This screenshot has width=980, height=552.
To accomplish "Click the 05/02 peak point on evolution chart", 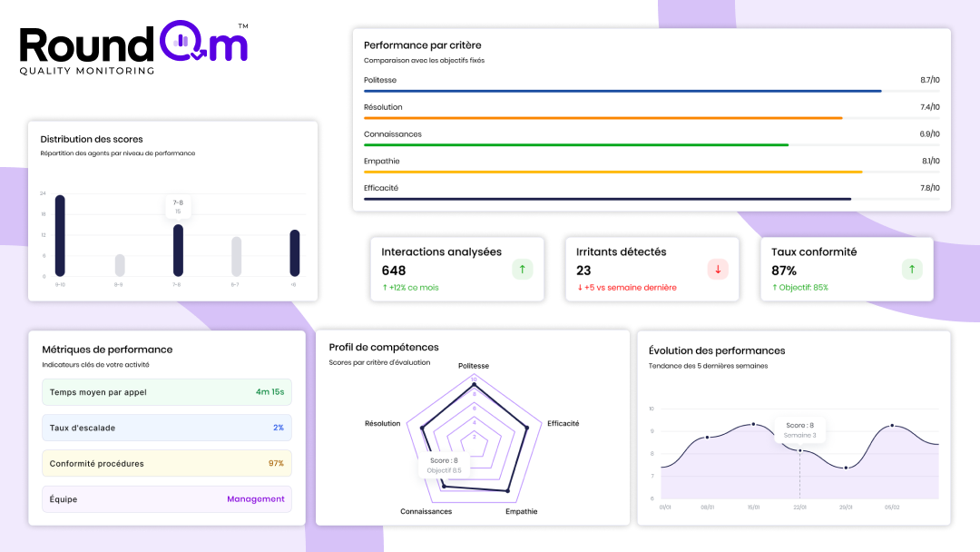I will point(893,425).
